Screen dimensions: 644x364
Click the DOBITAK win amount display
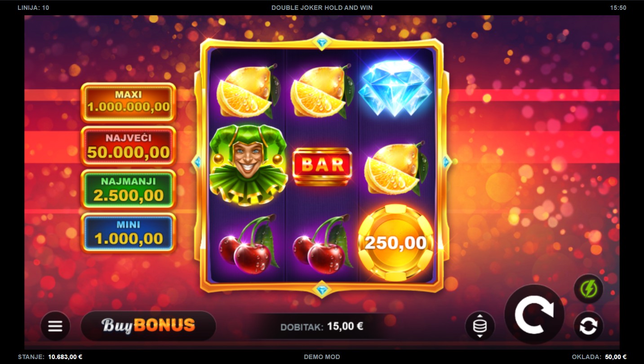tap(322, 327)
